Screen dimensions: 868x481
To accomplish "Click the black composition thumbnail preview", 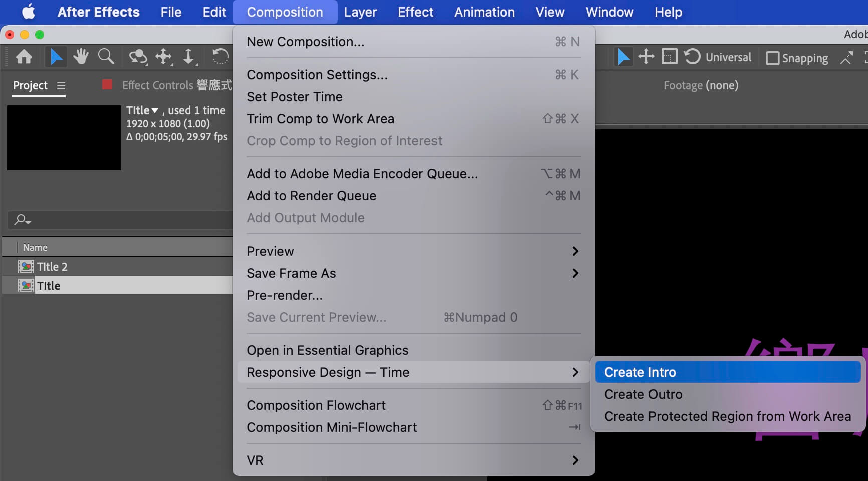I will point(64,138).
